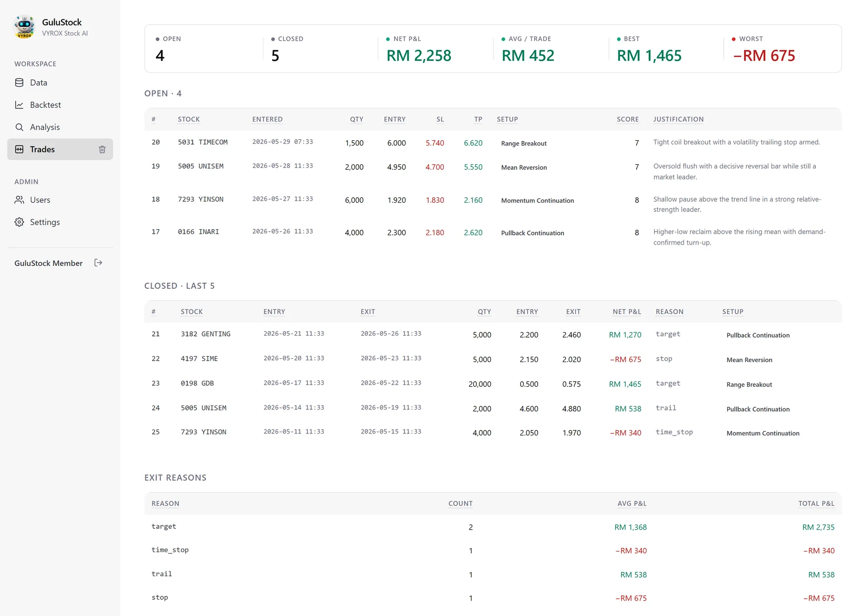866x616 pixels.
Task: Click the entered date 2026-05-29 07:33
Action: (x=282, y=142)
